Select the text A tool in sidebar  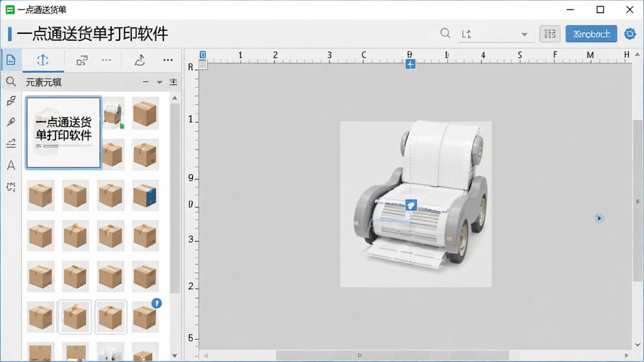pyautogui.click(x=11, y=165)
